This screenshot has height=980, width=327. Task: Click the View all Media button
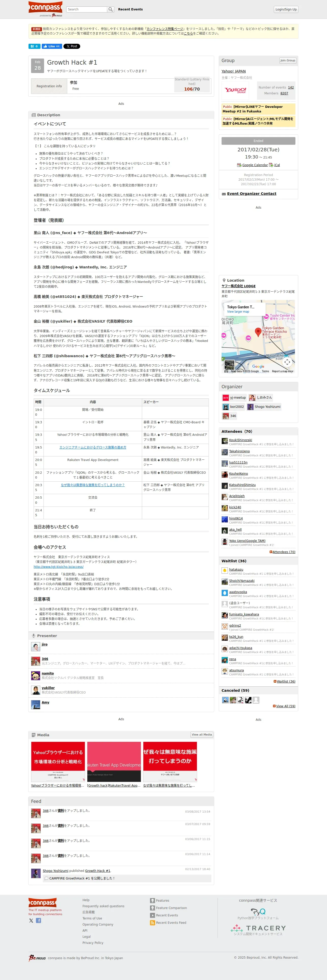(201, 735)
